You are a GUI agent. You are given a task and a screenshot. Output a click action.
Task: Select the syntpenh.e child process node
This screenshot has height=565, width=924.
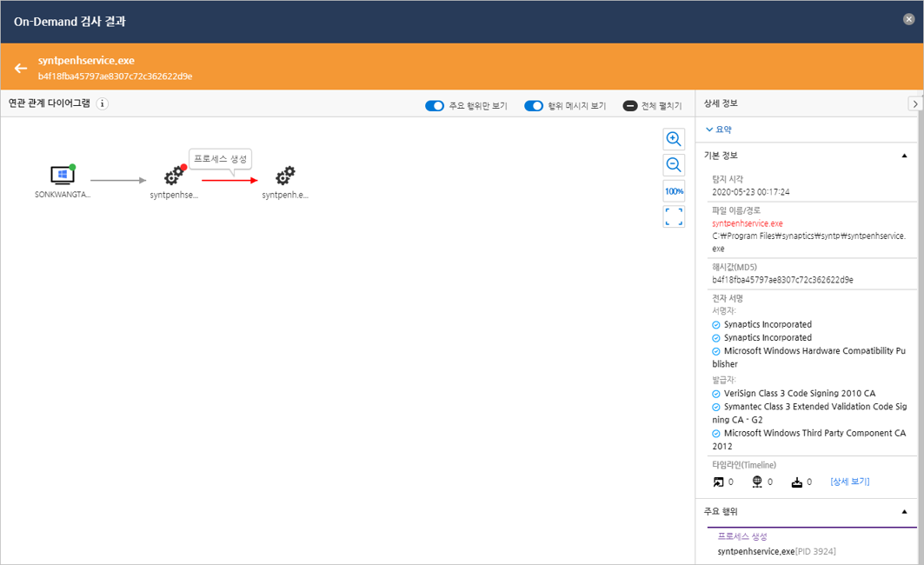click(x=285, y=176)
